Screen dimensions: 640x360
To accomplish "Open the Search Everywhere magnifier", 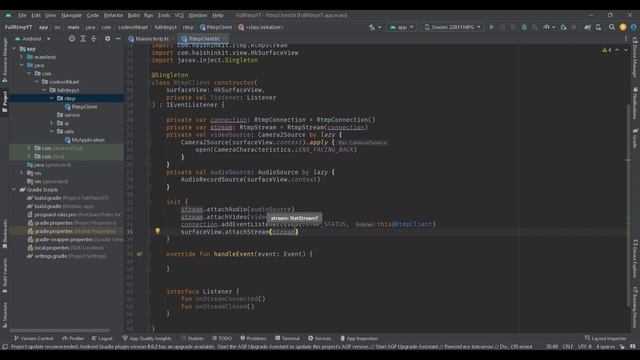I will tap(611, 27).
